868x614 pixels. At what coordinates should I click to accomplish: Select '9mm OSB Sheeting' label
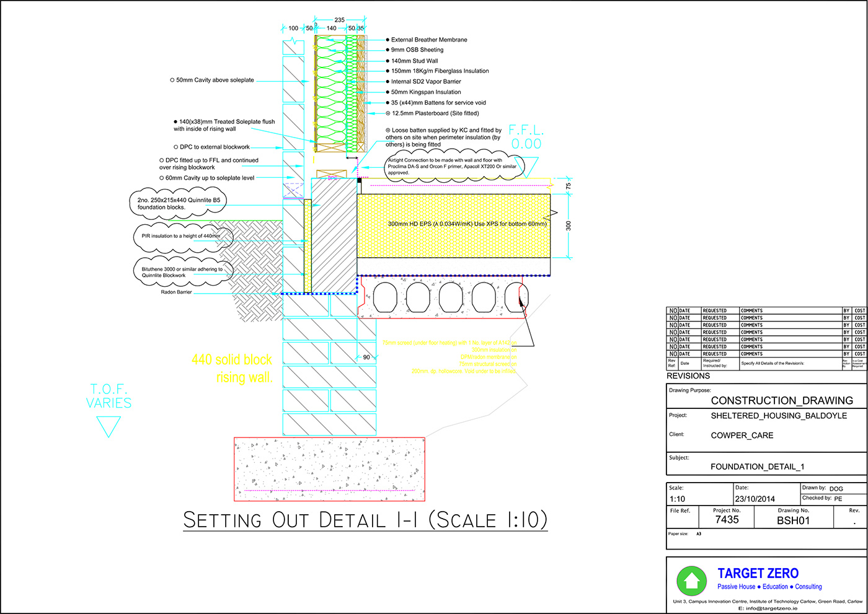click(417, 50)
